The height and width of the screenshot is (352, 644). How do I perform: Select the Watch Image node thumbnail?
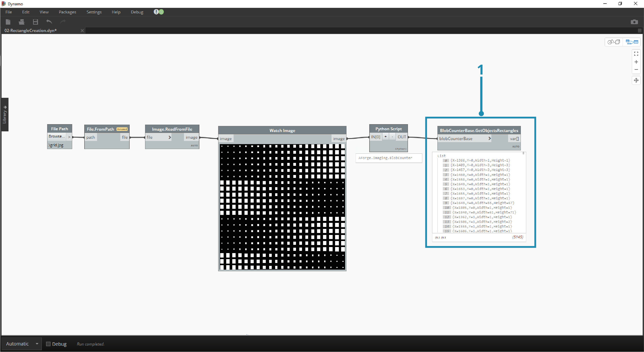(x=282, y=207)
